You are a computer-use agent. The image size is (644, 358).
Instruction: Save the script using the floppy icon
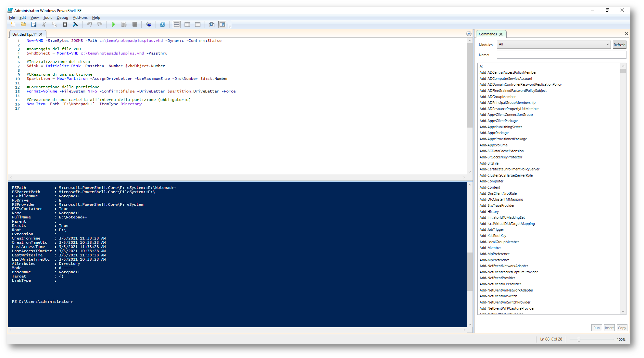[x=33, y=24]
